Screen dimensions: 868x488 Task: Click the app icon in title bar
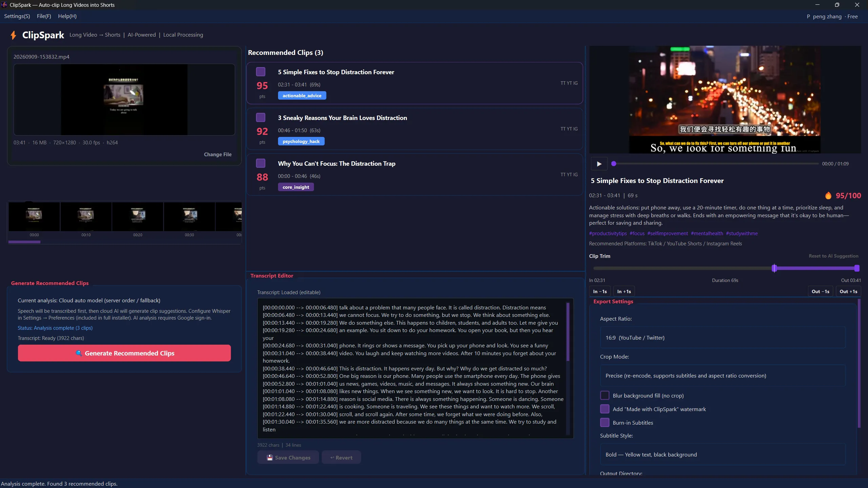click(x=4, y=5)
